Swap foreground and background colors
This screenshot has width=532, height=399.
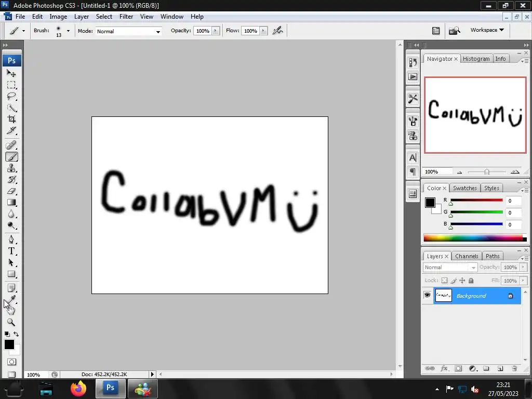pyautogui.click(x=16, y=334)
